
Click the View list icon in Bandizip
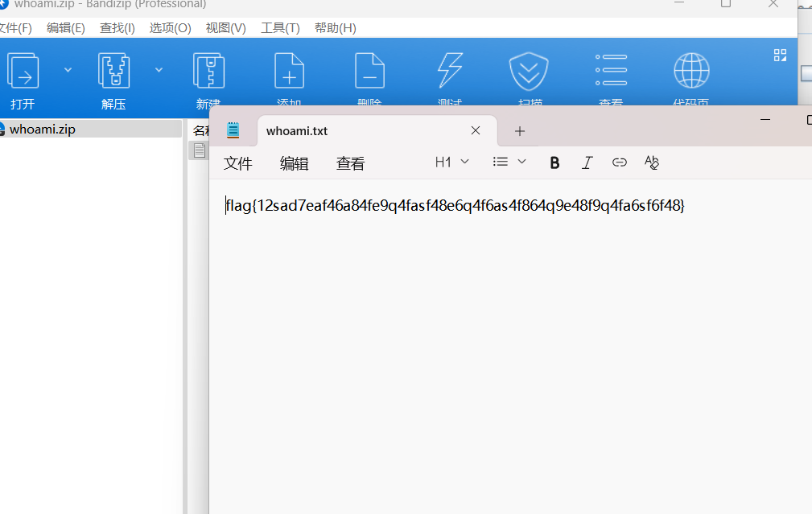click(x=611, y=72)
